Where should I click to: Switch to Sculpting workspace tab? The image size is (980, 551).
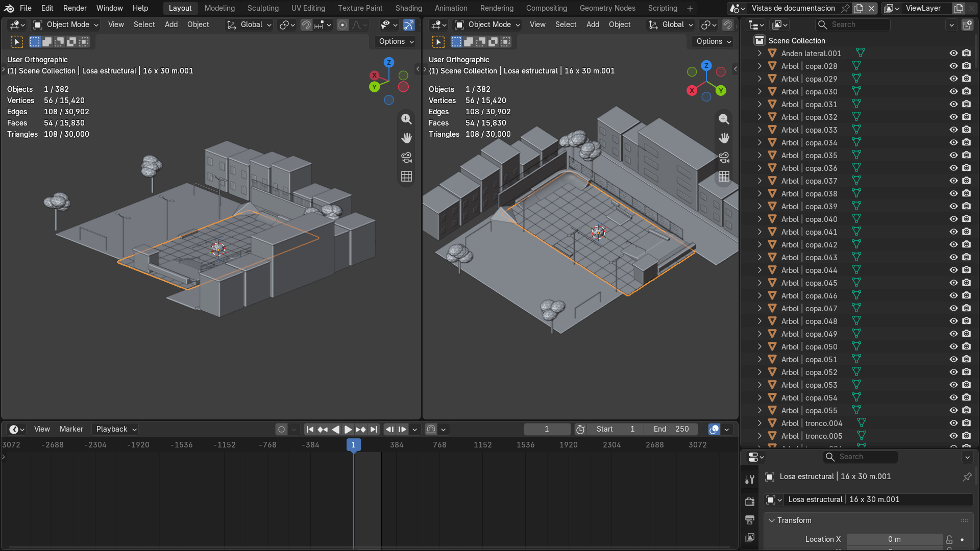point(263,8)
